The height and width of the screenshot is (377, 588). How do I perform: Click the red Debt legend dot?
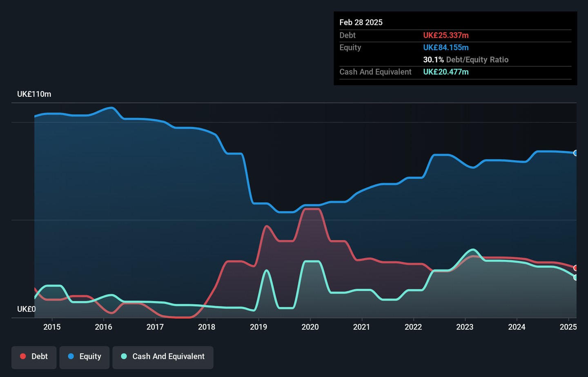pos(23,356)
